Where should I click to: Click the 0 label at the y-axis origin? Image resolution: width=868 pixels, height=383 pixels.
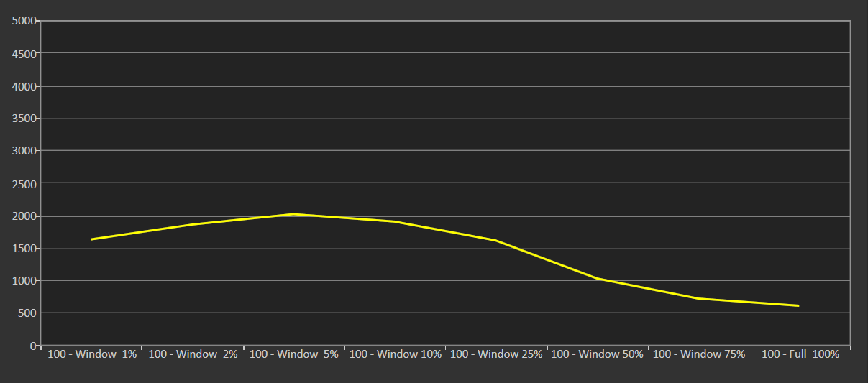coord(33,346)
